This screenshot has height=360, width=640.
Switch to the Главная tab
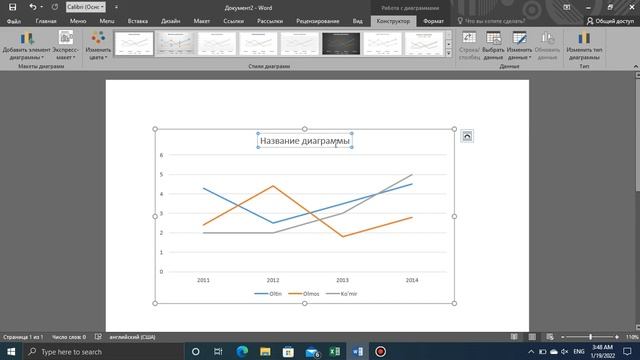point(46,21)
